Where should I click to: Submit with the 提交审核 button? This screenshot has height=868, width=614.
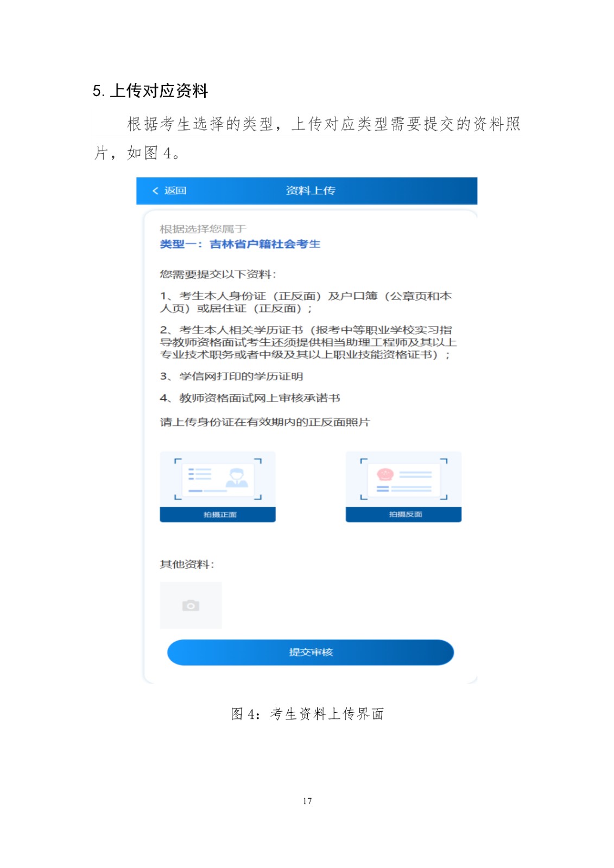tap(311, 652)
